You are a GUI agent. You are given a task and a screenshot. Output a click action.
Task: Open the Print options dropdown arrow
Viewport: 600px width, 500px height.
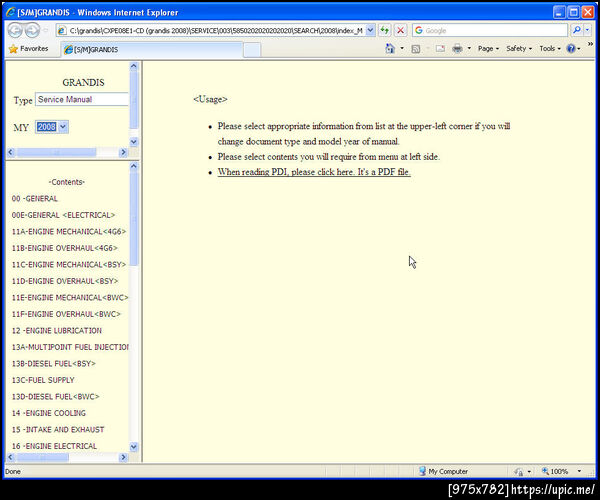(x=469, y=49)
